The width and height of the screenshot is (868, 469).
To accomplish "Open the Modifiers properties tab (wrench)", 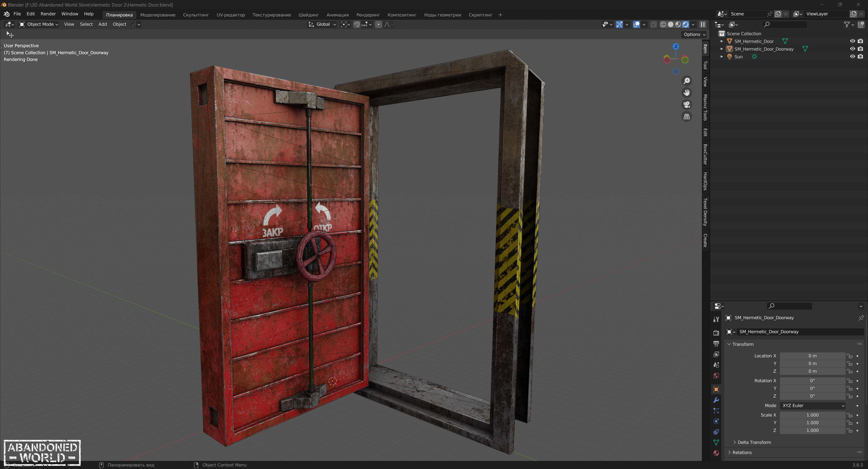I will 716,400.
